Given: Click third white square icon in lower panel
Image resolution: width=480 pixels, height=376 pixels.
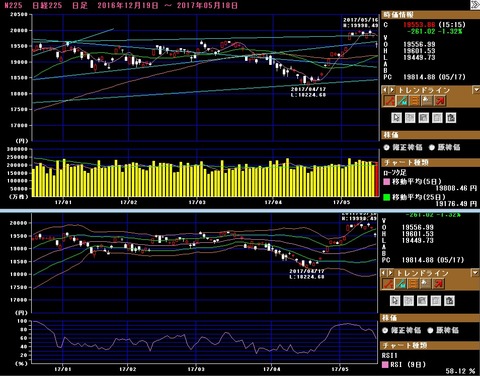Looking at the screenshot, I should pos(422,300).
